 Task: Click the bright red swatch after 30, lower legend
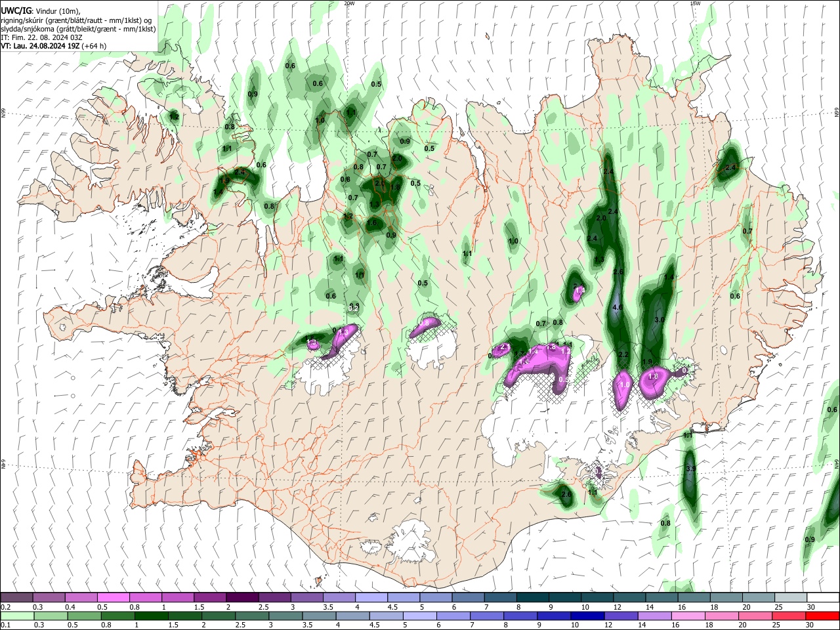click(x=822, y=616)
